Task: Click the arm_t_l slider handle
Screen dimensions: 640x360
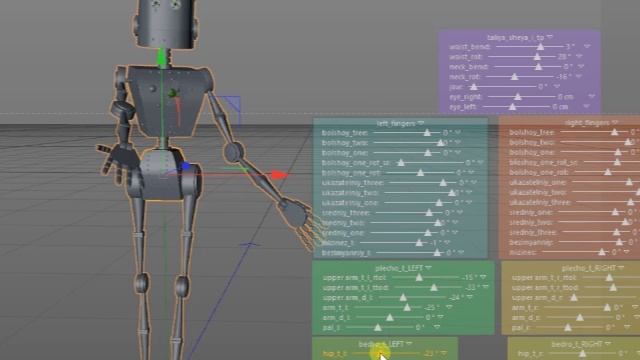Action: coord(407,307)
